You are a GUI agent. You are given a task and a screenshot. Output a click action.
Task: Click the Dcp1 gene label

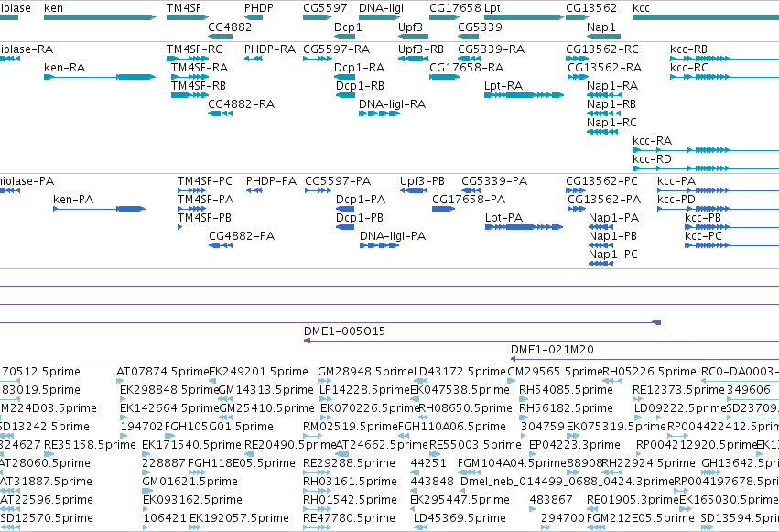point(348,27)
